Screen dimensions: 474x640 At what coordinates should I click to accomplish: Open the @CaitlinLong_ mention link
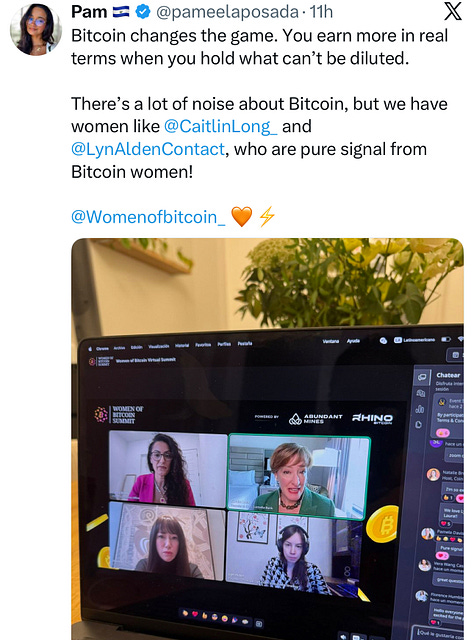tap(220, 127)
